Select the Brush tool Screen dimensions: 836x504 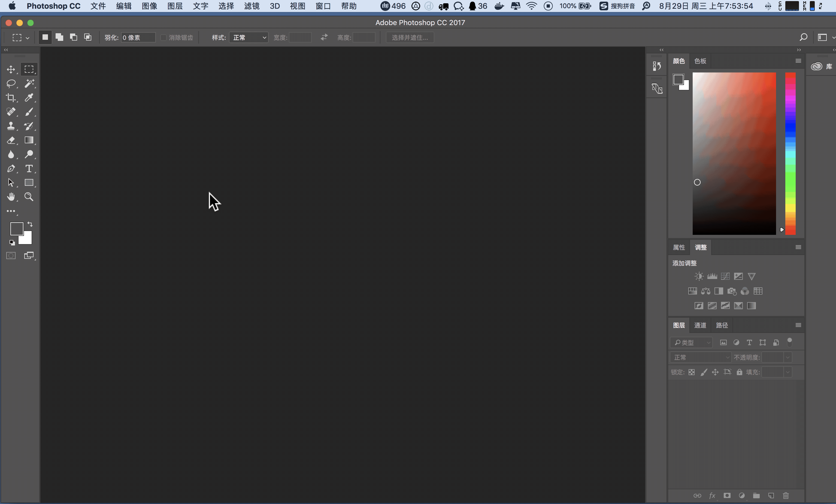[x=29, y=112]
